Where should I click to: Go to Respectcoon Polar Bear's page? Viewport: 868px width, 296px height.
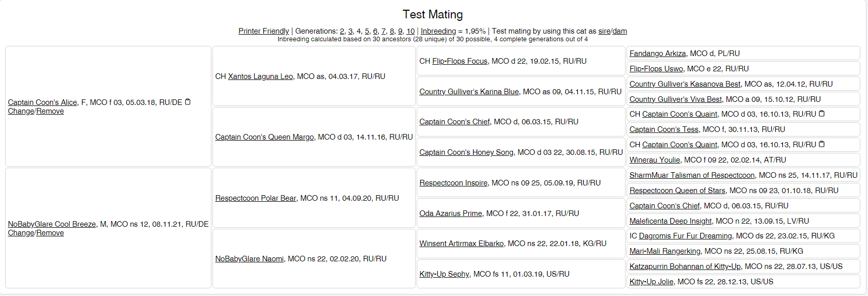tap(255, 198)
